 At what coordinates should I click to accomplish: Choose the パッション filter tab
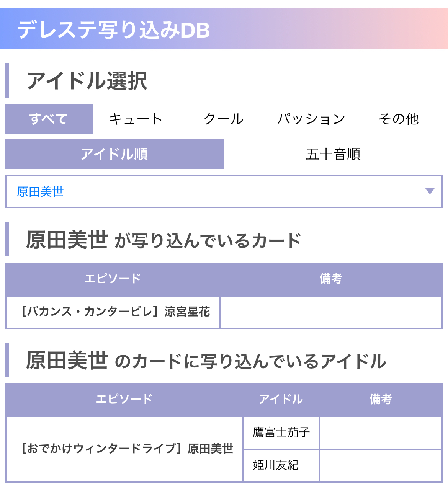tap(311, 119)
